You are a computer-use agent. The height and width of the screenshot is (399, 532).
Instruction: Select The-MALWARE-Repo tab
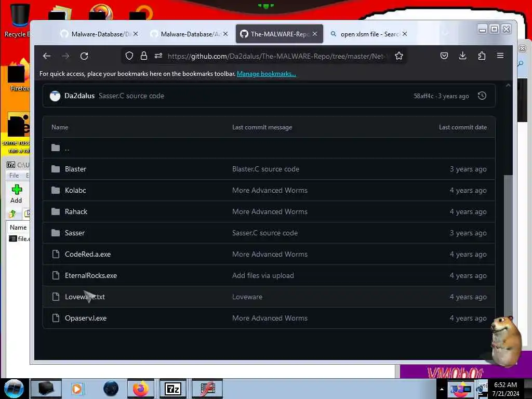pos(279,34)
